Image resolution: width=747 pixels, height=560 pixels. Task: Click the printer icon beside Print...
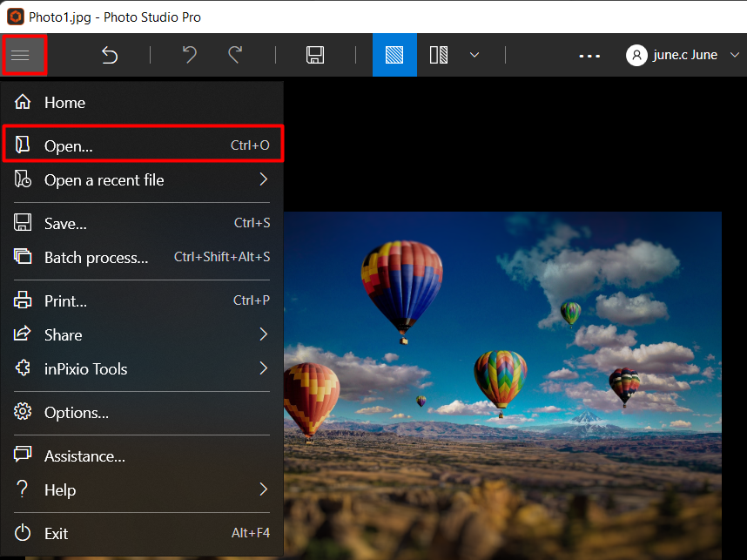point(23,300)
